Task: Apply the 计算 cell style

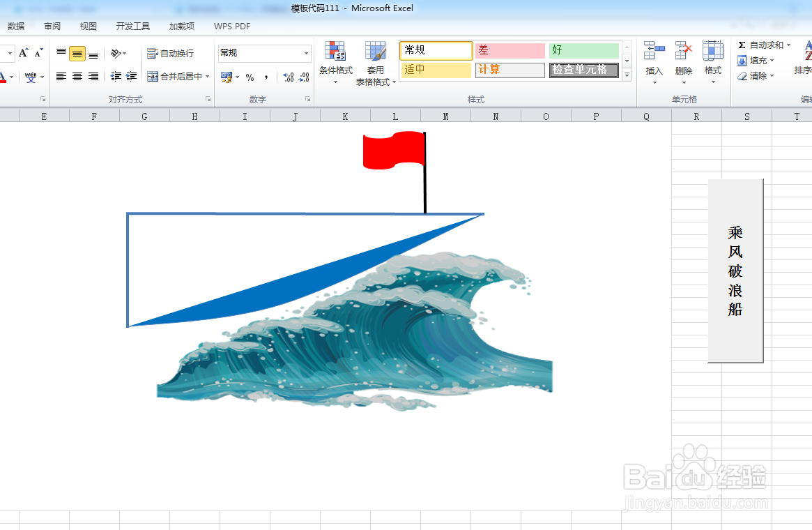Action: point(510,70)
